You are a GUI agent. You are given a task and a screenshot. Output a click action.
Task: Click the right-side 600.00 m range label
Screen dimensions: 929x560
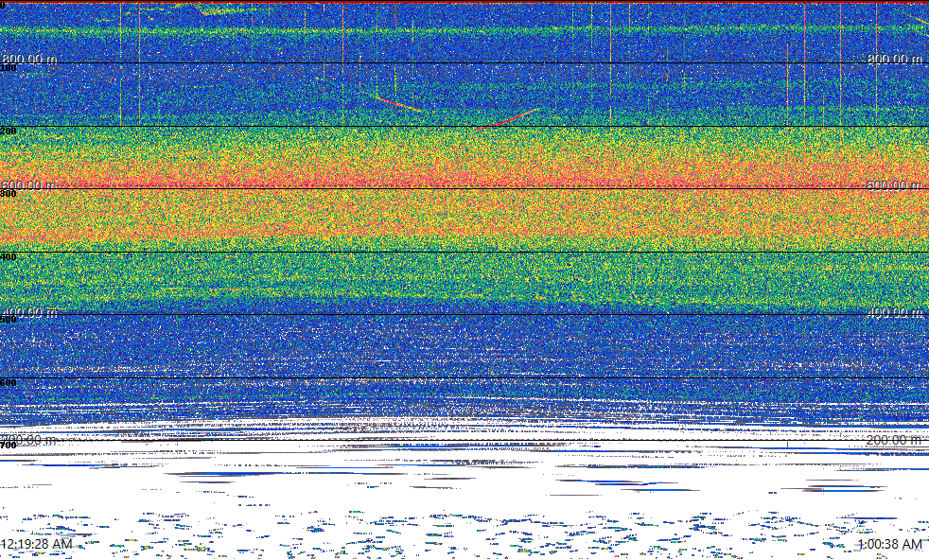click(x=894, y=184)
